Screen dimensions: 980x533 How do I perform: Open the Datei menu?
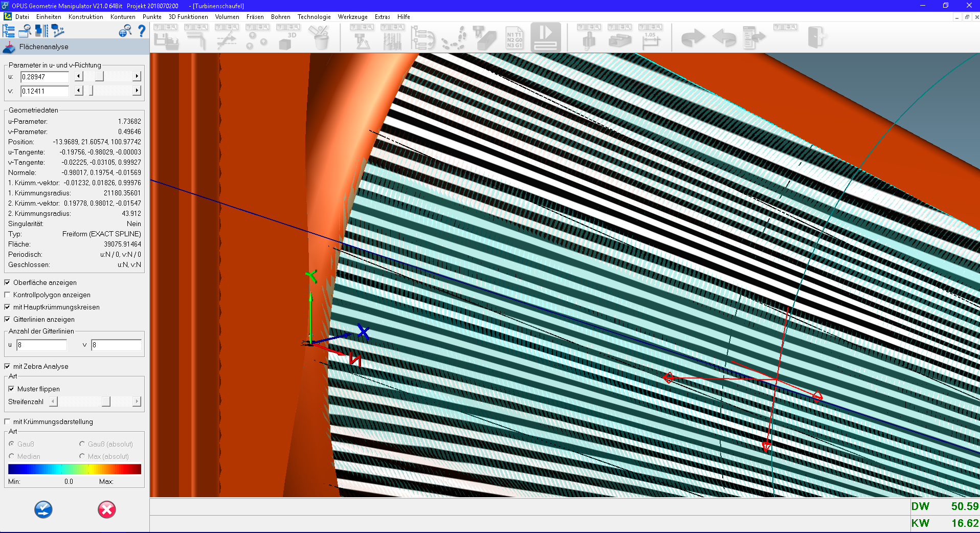pos(22,17)
